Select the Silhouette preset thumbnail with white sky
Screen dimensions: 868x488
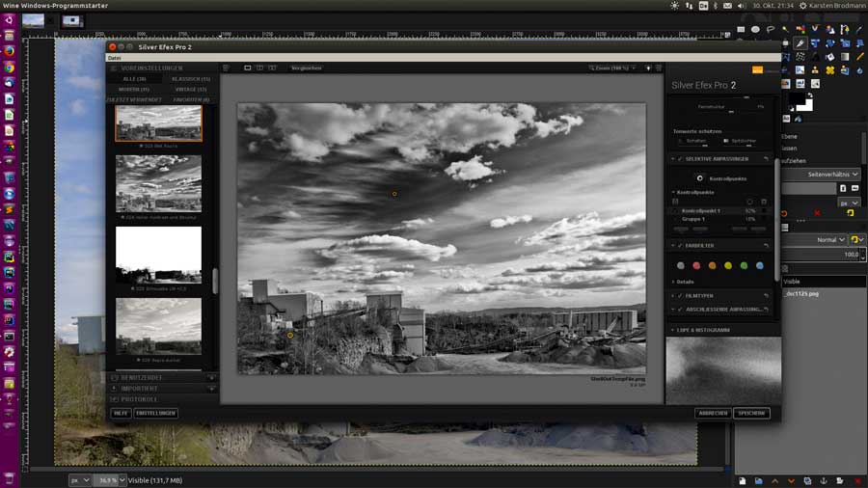pos(158,255)
